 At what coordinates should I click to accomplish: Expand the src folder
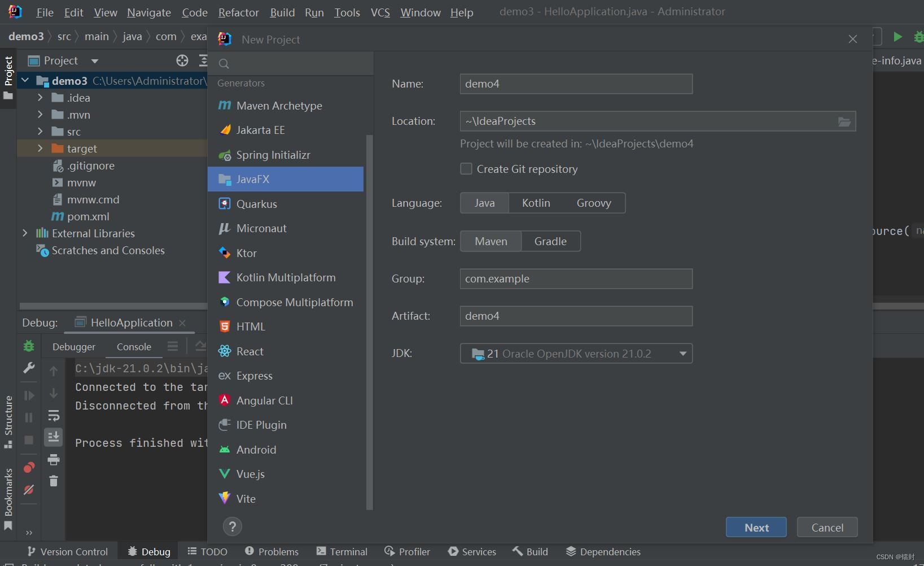click(x=40, y=132)
